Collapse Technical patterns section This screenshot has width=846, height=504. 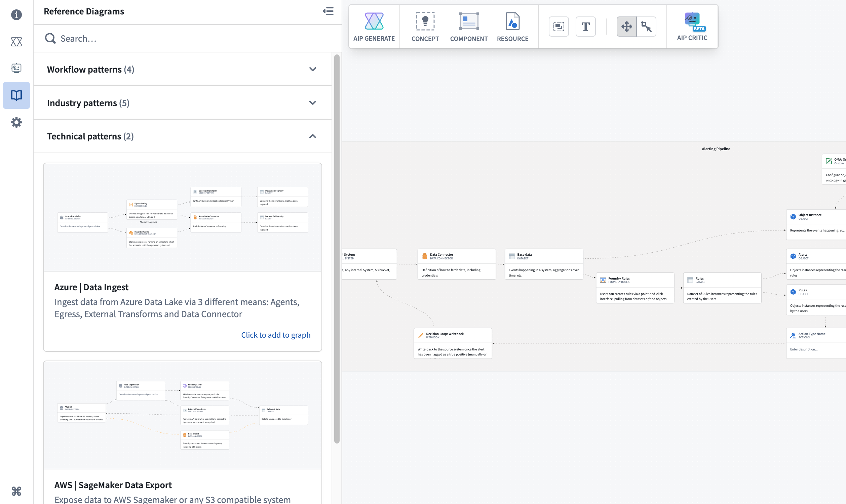click(183, 136)
